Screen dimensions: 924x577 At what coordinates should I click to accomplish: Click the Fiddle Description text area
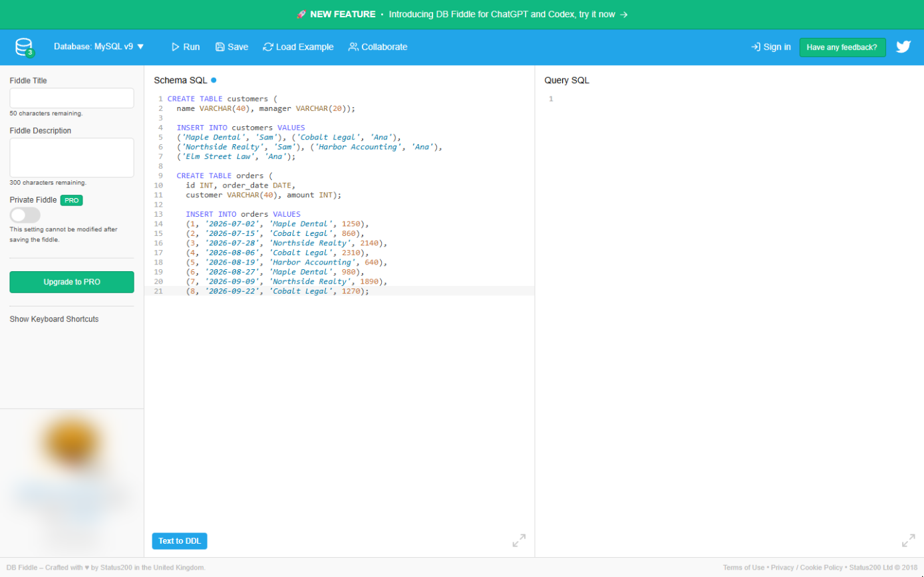click(72, 158)
